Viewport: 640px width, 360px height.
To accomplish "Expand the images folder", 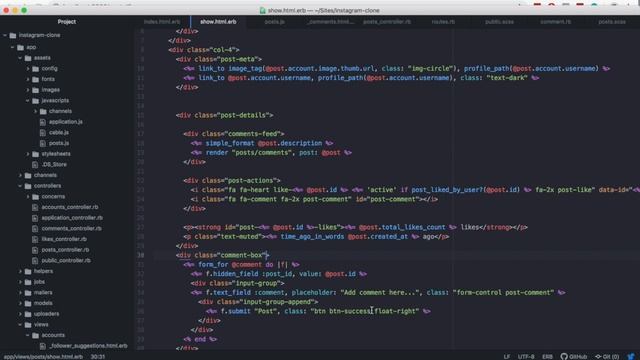I will (28, 90).
